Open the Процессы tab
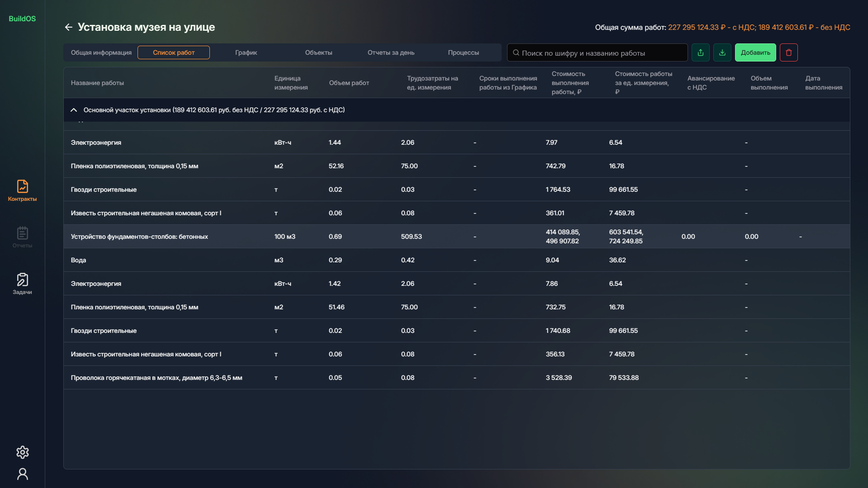 [463, 52]
